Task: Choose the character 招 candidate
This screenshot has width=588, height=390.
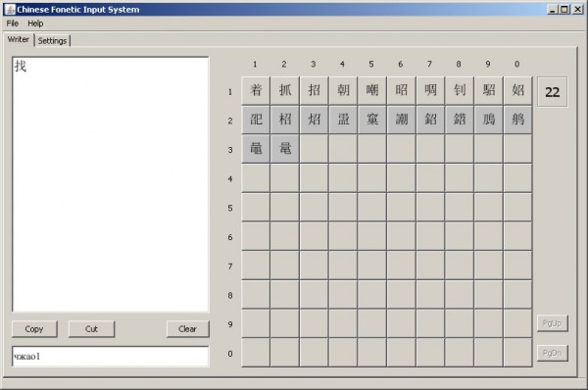Action: point(315,90)
